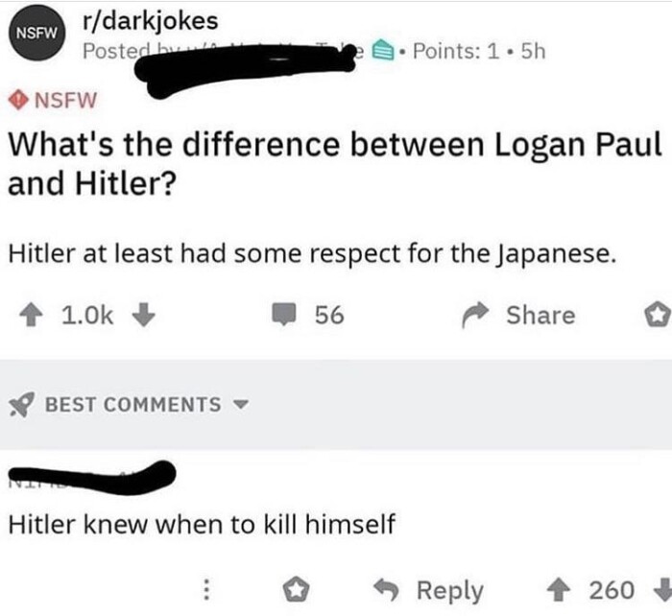Upvote the comment with 260 points
This screenshot has width=672, height=616.
coord(566,589)
